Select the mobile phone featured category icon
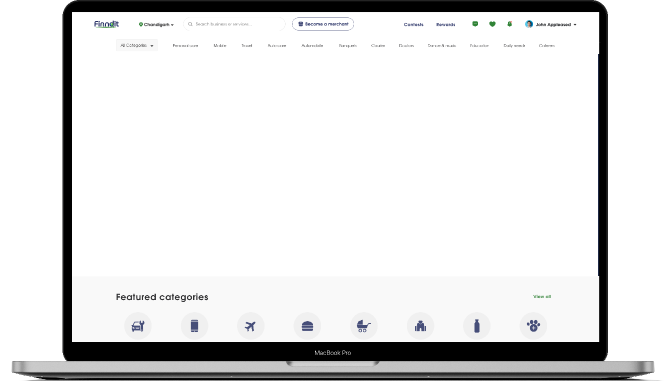This screenshot has height=381, width=666. coord(194,326)
